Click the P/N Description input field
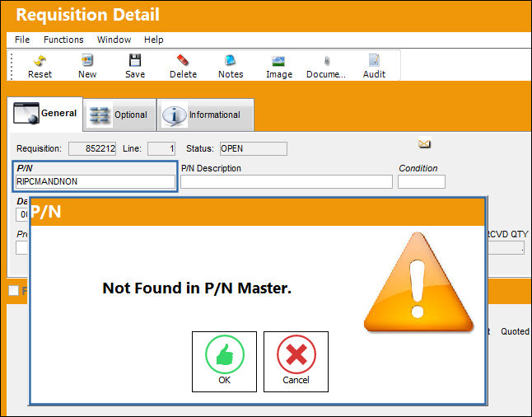 [287, 181]
